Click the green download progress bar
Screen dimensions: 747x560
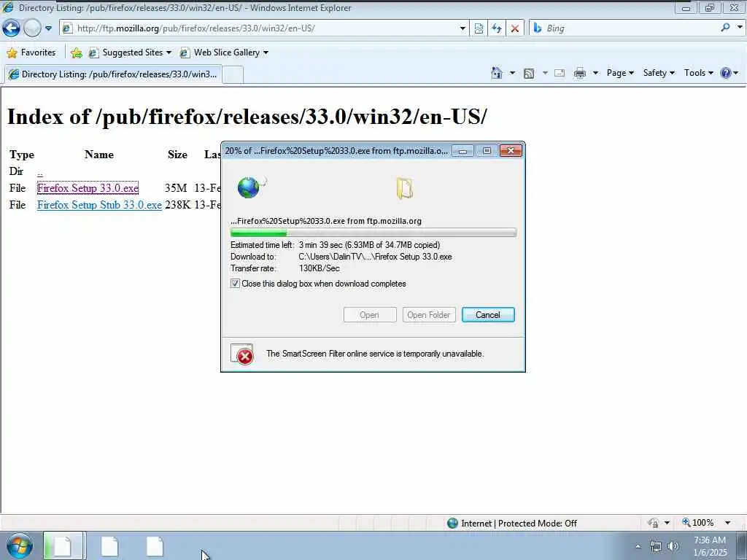point(373,233)
